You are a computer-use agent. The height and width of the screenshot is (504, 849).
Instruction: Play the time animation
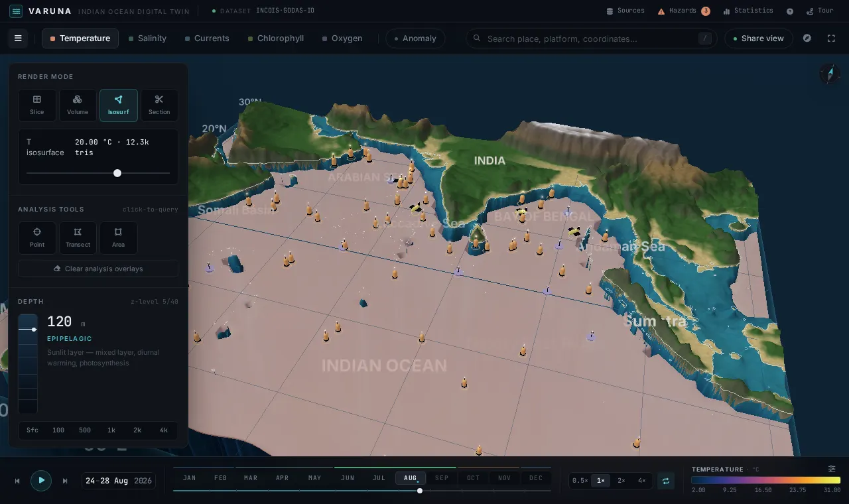[x=41, y=480]
